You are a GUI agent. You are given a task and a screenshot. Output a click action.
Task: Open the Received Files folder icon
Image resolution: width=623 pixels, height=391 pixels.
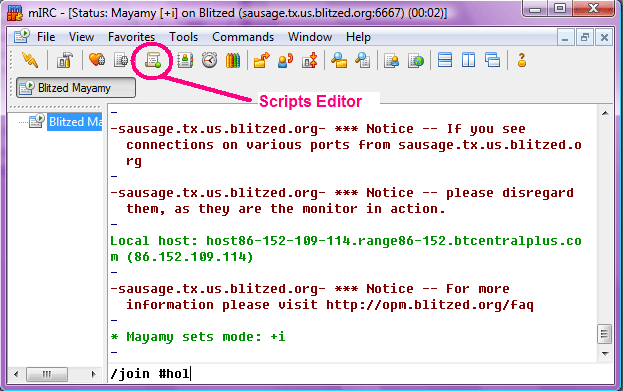point(339,60)
